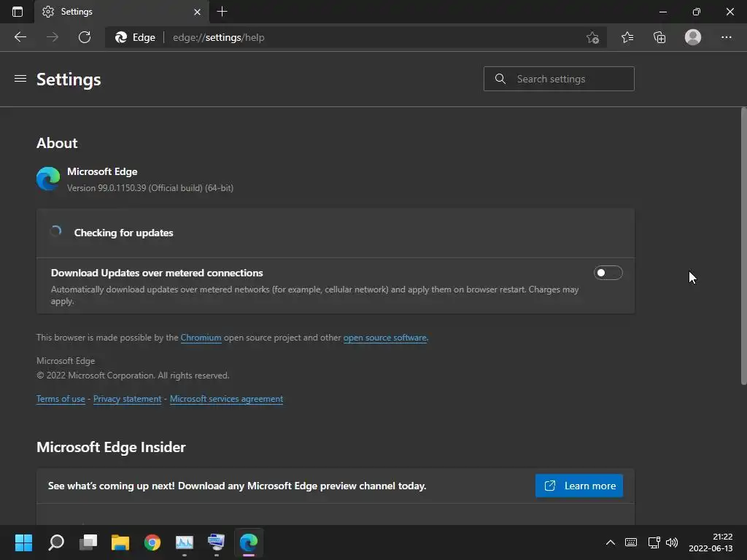Image resolution: width=747 pixels, height=560 pixels.
Task: Select the Settings tab
Action: pyautogui.click(x=122, y=12)
